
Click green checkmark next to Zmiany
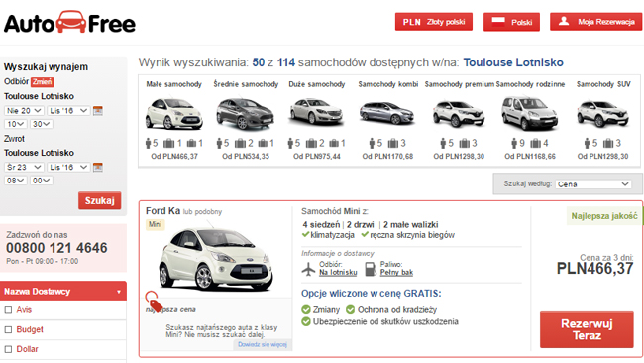(x=306, y=309)
